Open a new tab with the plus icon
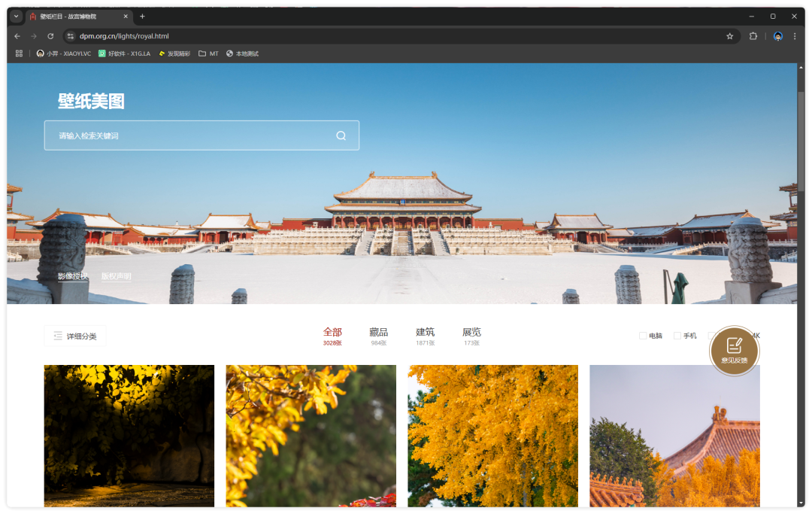This screenshot has width=812, height=514. tap(142, 17)
